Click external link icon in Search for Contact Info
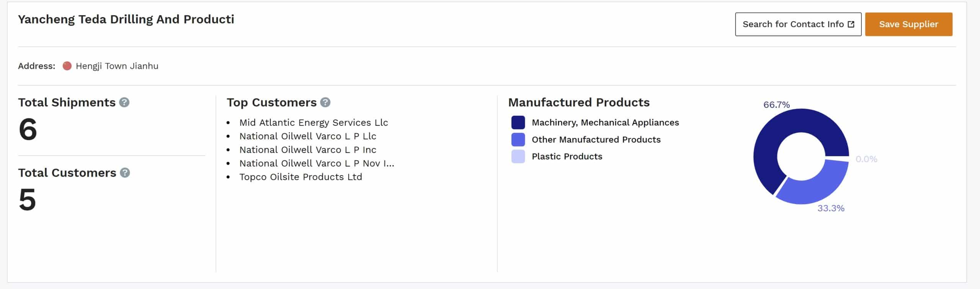The width and height of the screenshot is (980, 289). (x=851, y=25)
